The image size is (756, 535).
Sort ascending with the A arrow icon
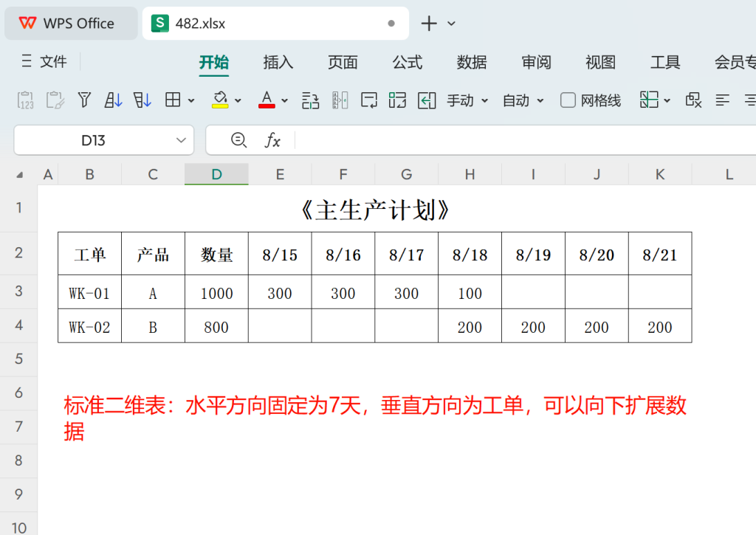(x=113, y=100)
